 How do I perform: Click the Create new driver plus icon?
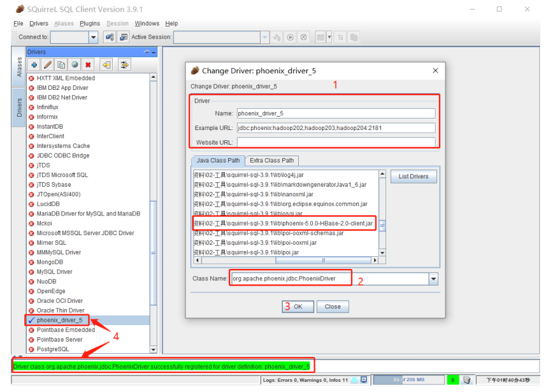34,64
